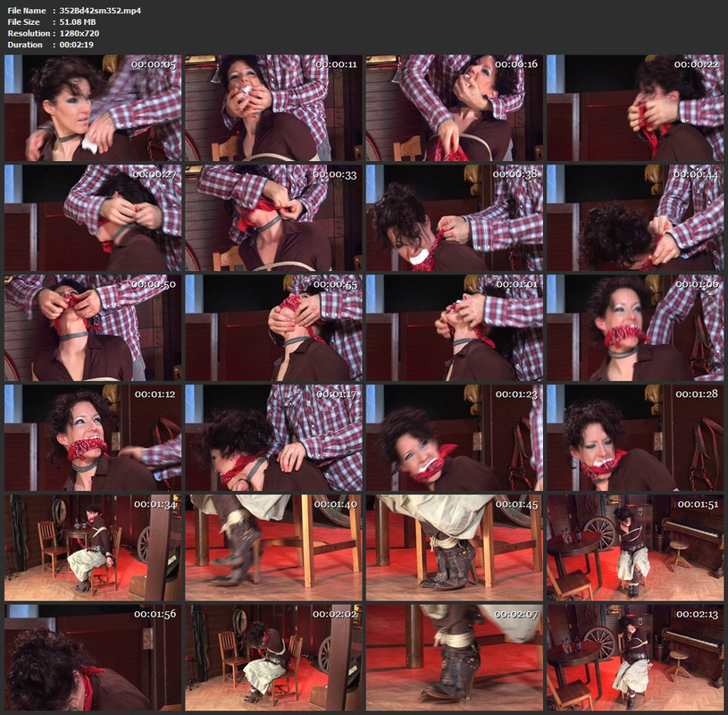The image size is (728, 715).
Task: Choose the wide room frame stamped 00:01:34
Action: coord(93,548)
